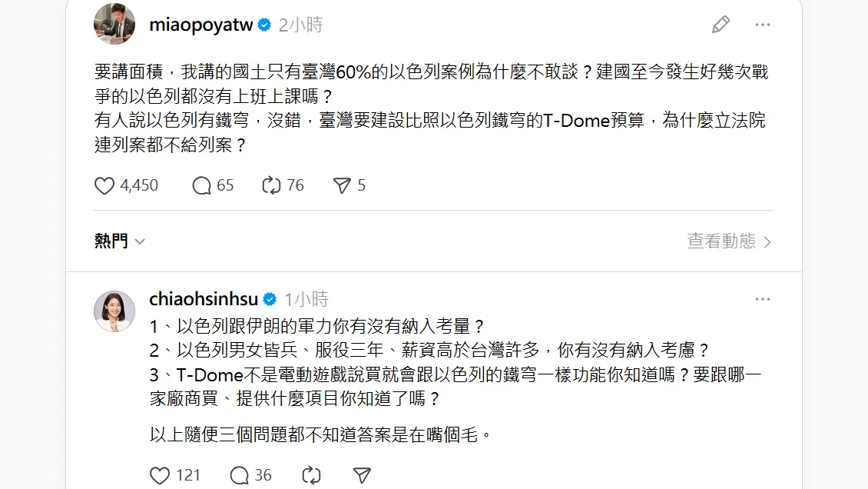Like chiaohsinhsu's reply
Screen dimensions: 868x489
(x=160, y=475)
